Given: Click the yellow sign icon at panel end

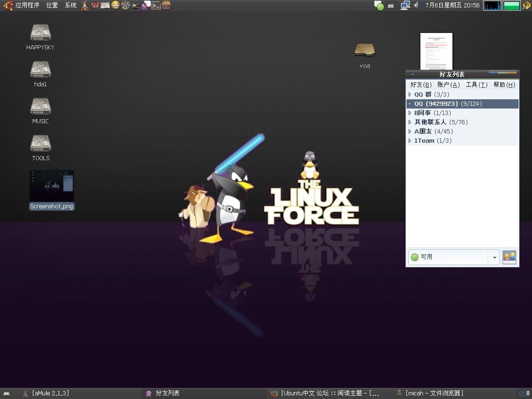Looking at the screenshot, I should click(526, 5).
